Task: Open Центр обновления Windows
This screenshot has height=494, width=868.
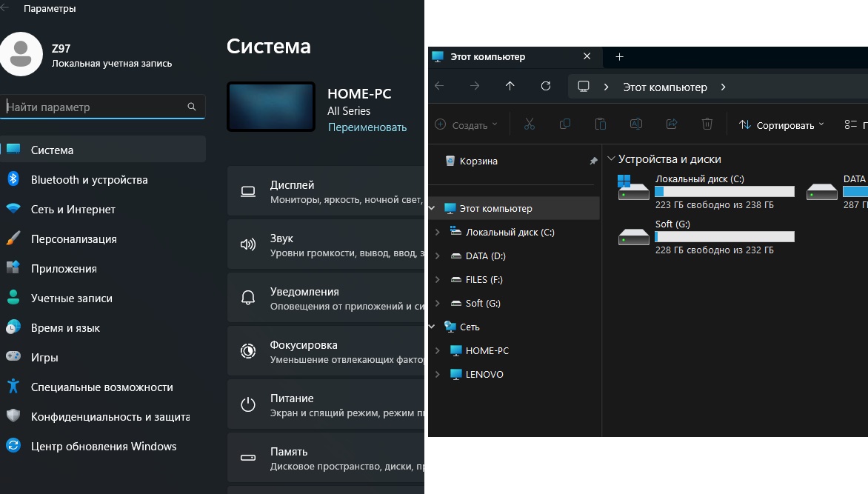Action: [x=103, y=447]
